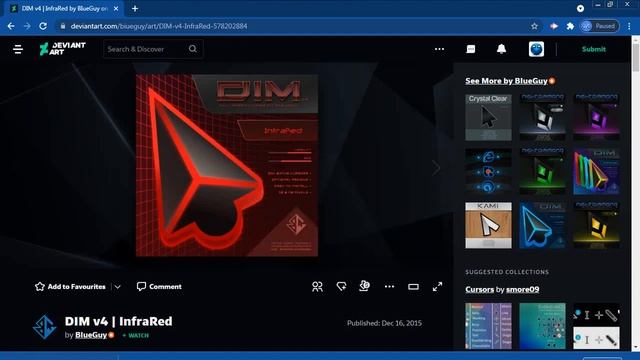Open BlueGuy author profile link
The image size is (640, 360).
pos(91,335)
